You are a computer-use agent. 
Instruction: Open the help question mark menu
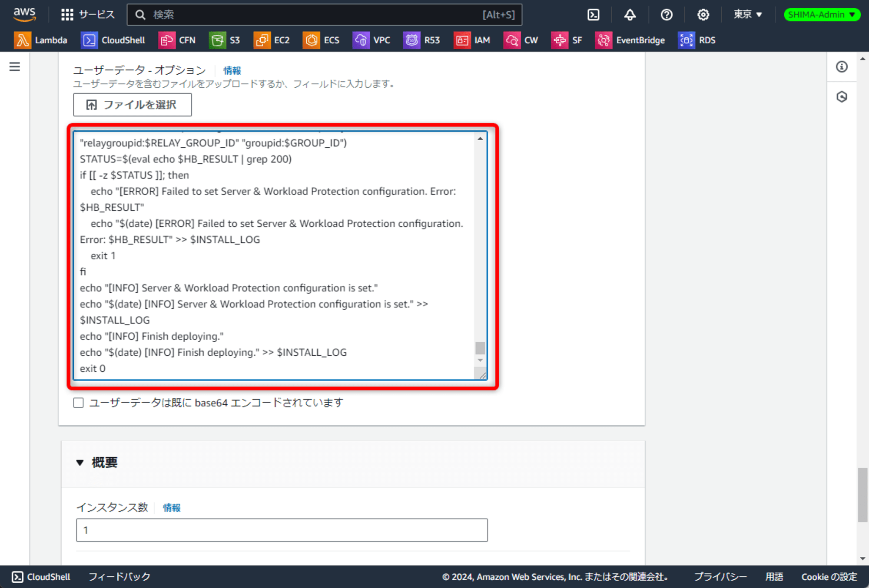pyautogui.click(x=667, y=15)
